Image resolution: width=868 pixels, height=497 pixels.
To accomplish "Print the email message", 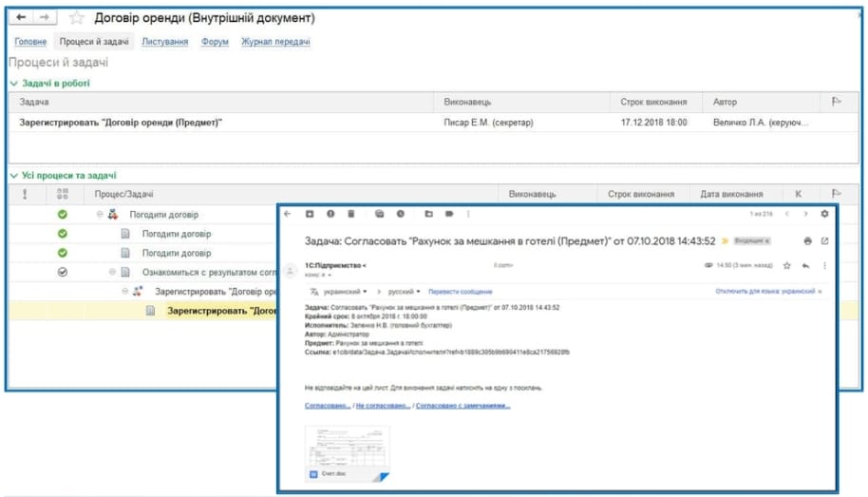I will tap(807, 241).
